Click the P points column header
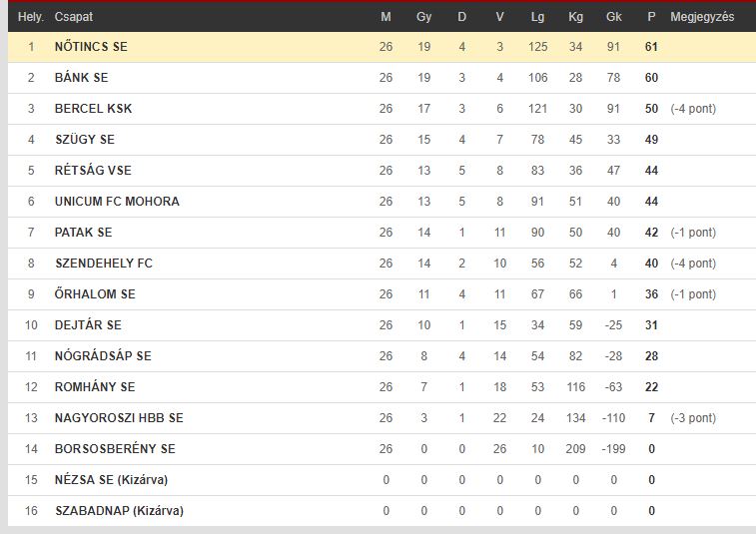The height and width of the screenshot is (534, 756). coord(651,17)
